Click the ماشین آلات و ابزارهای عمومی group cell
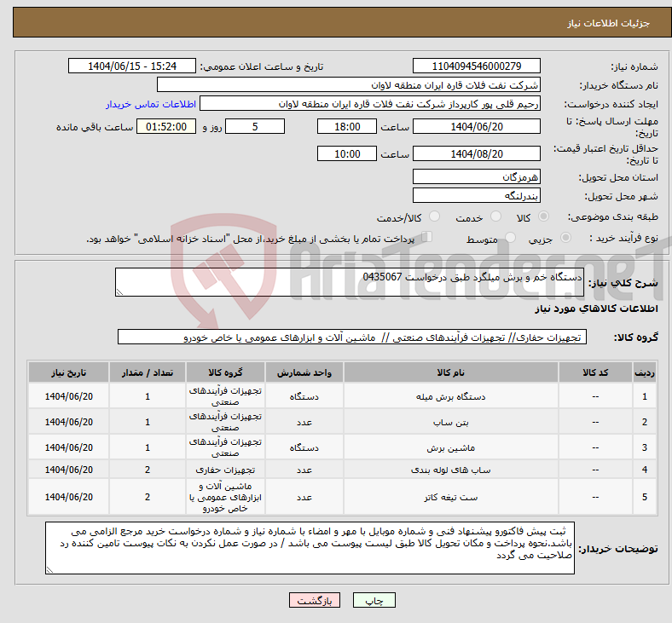The width and height of the screenshot is (672, 623). click(x=225, y=497)
